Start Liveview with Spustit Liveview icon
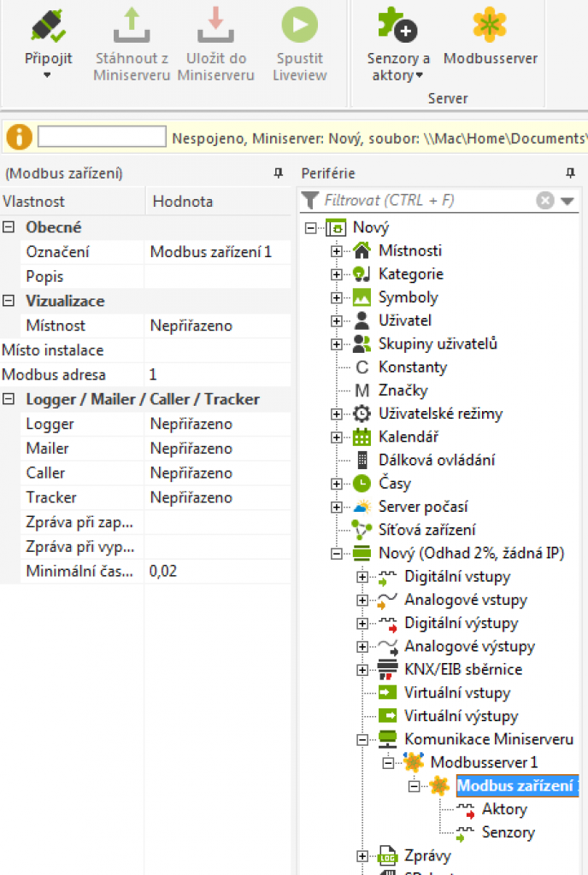The width and height of the screenshot is (588, 875). (x=300, y=25)
